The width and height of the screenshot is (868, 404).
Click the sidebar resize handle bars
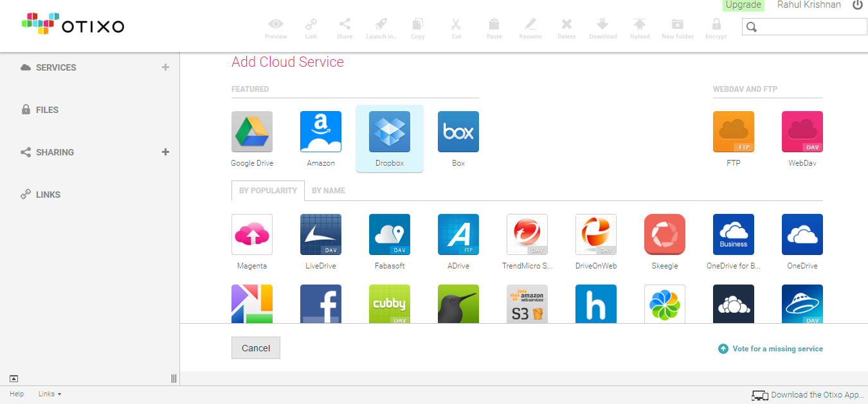[x=174, y=379]
